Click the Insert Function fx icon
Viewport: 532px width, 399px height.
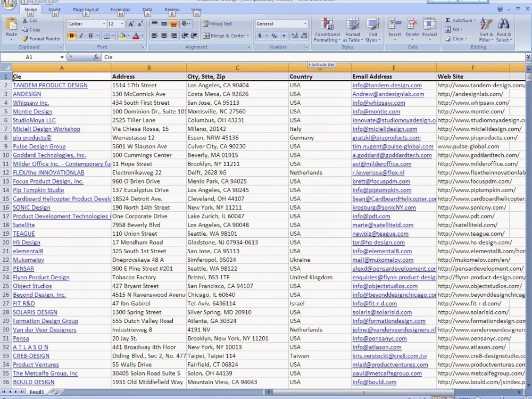point(96,57)
